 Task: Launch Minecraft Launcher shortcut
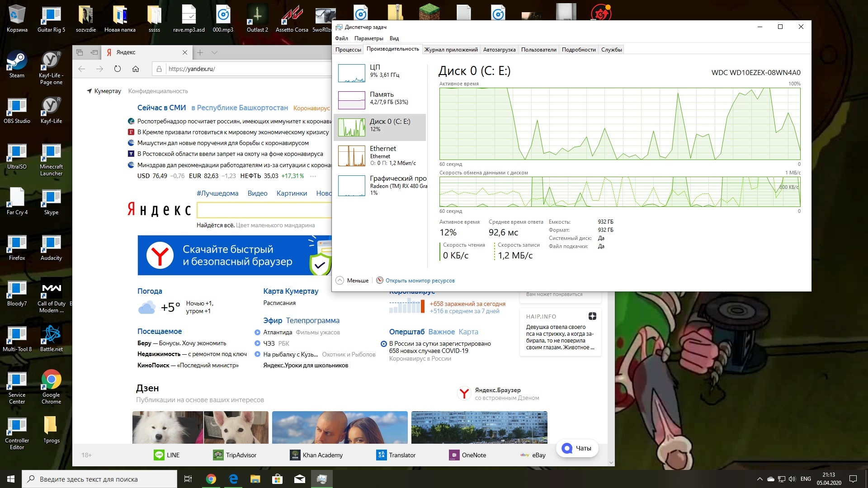tap(51, 159)
